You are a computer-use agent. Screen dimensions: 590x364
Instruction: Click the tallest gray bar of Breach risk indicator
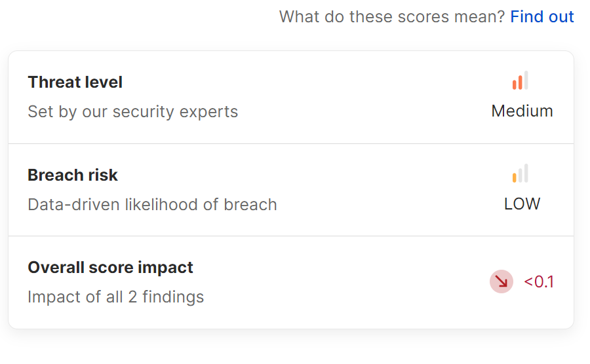(526, 173)
